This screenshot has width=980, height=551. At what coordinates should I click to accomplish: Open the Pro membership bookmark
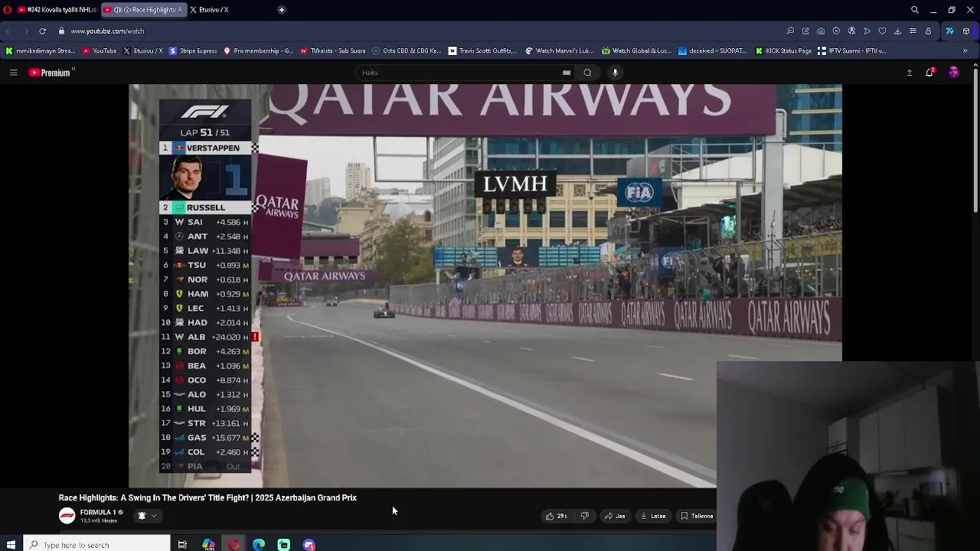click(x=258, y=51)
